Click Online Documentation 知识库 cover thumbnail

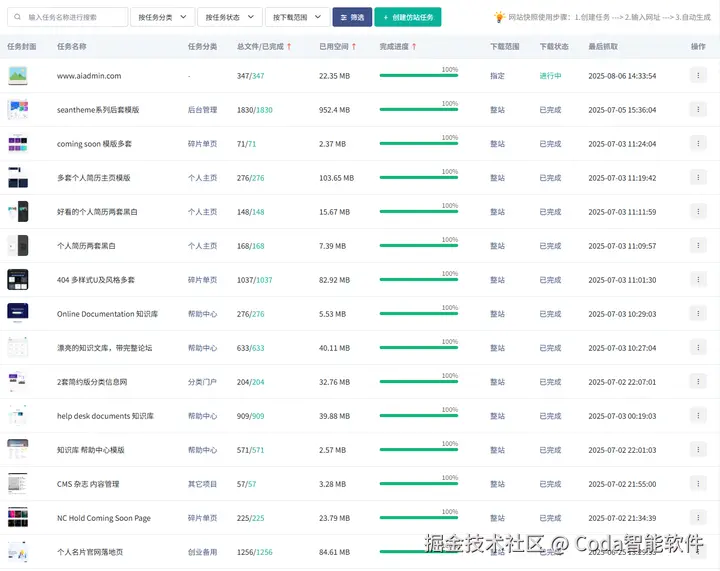coord(18,313)
